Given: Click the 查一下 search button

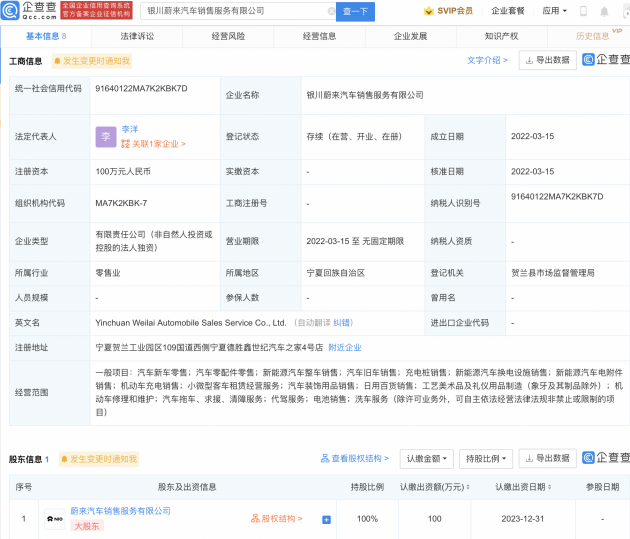Looking at the screenshot, I should (355, 12).
